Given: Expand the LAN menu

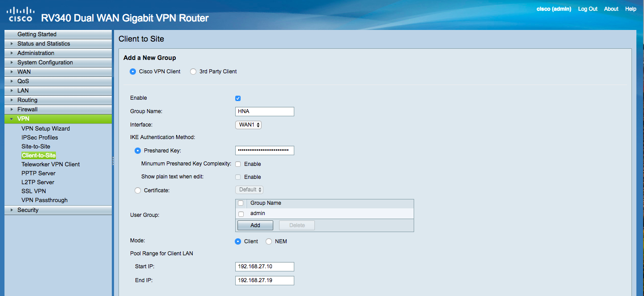Looking at the screenshot, I should click(x=58, y=91).
